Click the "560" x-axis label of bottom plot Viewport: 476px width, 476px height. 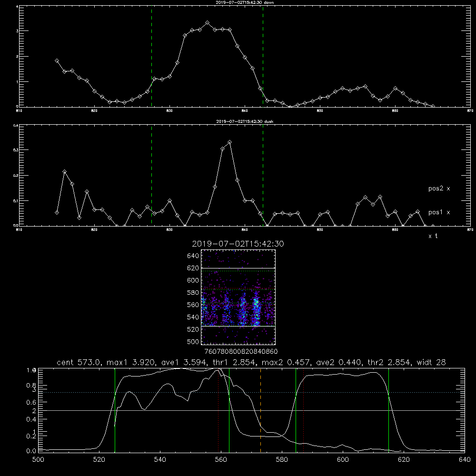[221, 460]
